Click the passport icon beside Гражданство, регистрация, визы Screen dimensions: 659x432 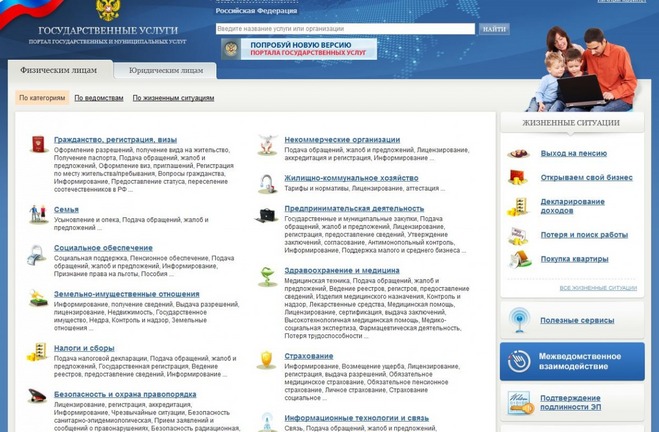(38, 144)
